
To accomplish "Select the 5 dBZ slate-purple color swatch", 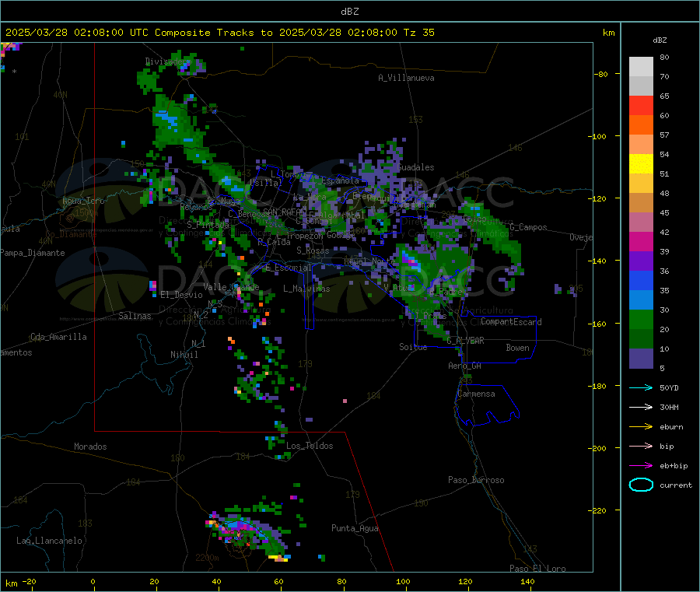I will point(641,359).
